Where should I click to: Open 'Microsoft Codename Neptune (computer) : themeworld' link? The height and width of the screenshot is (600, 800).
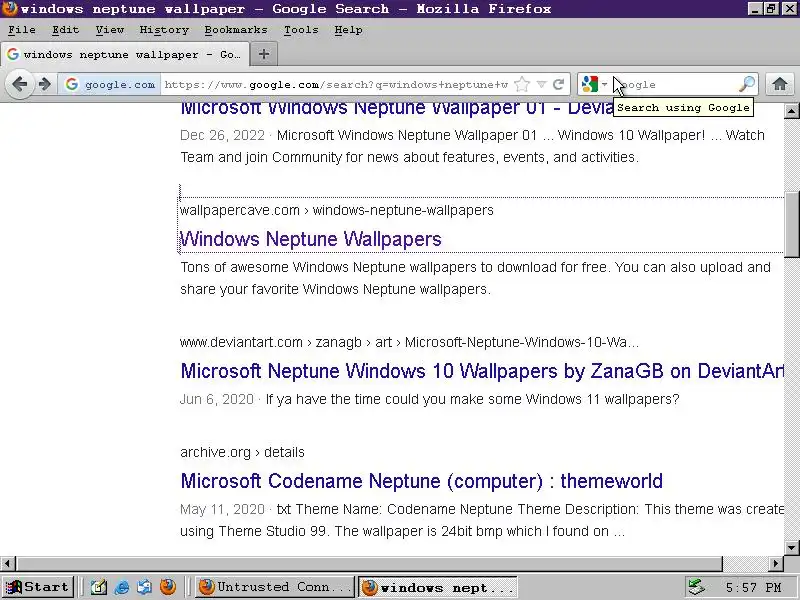(421, 481)
